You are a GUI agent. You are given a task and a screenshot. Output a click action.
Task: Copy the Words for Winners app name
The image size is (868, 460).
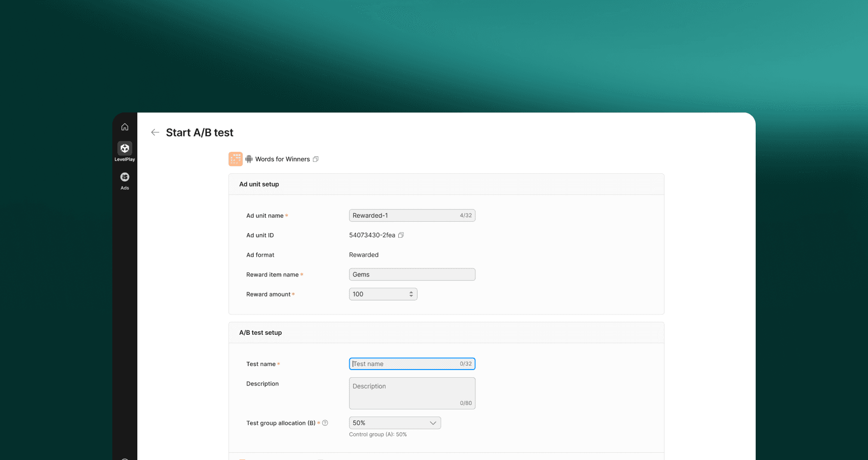click(316, 159)
